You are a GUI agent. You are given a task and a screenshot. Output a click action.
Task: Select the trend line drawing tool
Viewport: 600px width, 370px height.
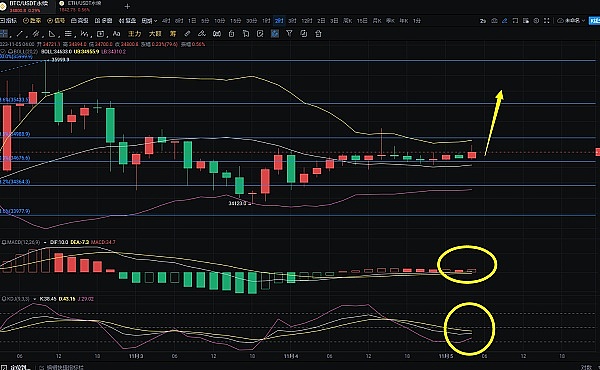pyautogui.click(x=20, y=34)
